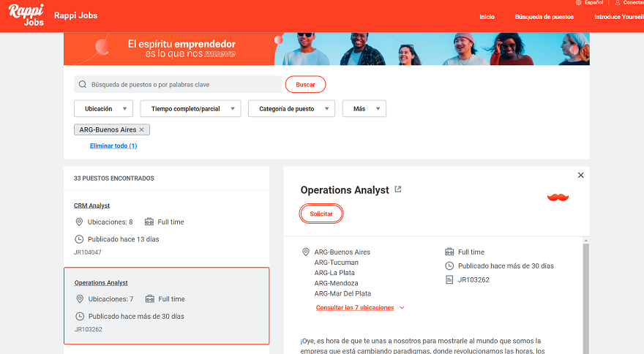Click clock icon in job details panel
This screenshot has height=354, width=644.
tap(450, 265)
